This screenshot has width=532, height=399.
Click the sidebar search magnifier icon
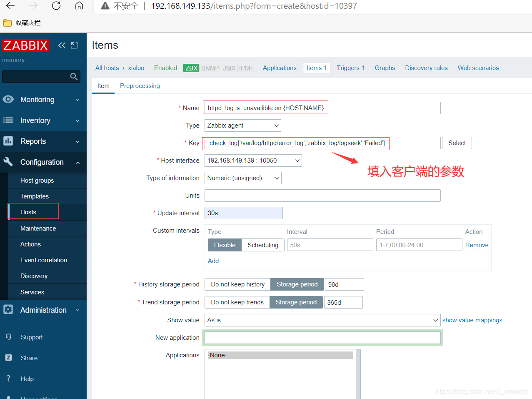coord(74,76)
